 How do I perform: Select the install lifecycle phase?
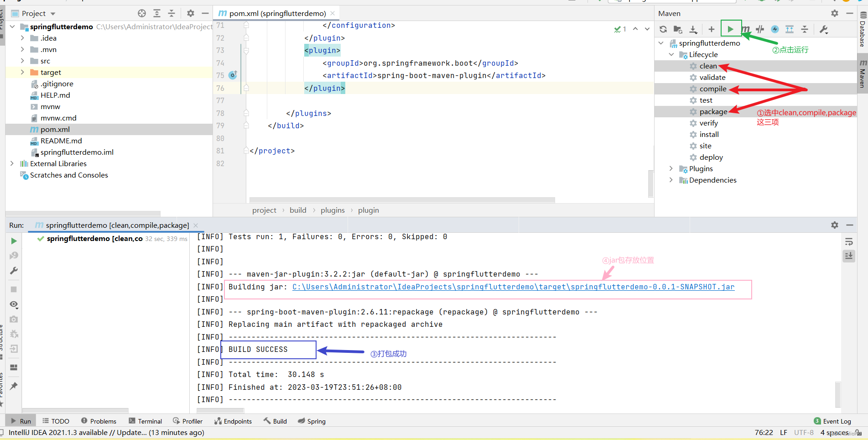(709, 134)
